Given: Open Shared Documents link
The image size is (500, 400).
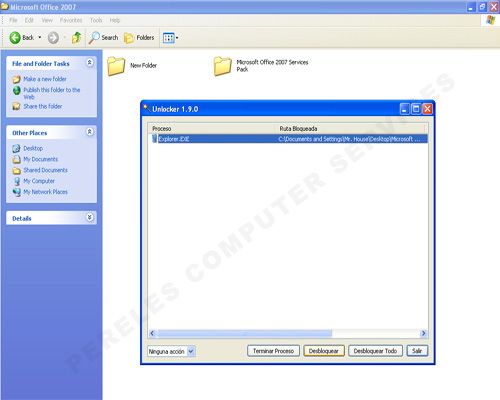Looking at the screenshot, I should point(45,170).
